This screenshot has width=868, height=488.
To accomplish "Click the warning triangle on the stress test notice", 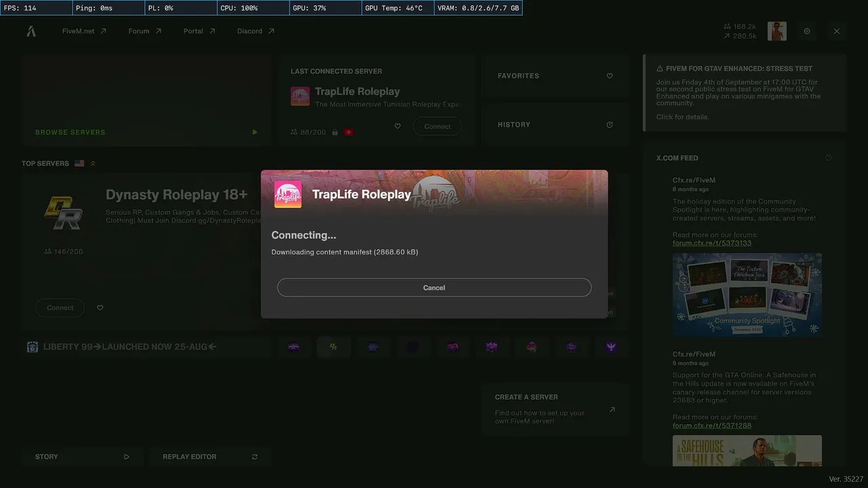I will coord(660,68).
